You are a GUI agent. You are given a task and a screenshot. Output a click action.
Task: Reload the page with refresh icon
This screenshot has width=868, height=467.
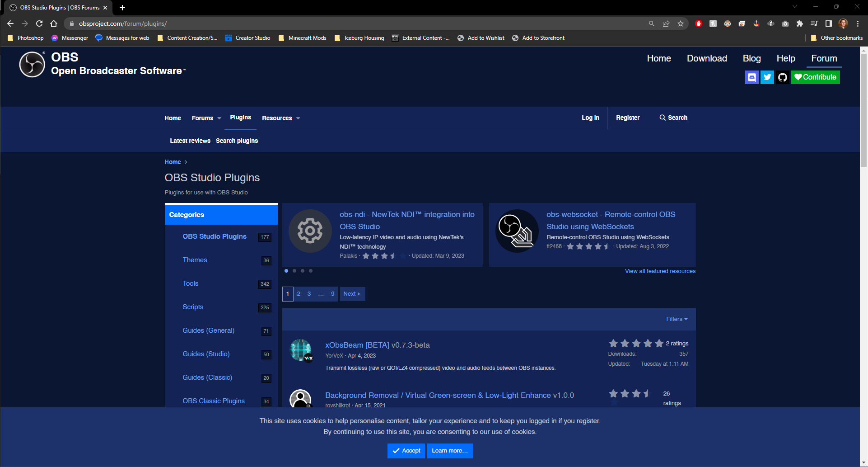pyautogui.click(x=39, y=24)
